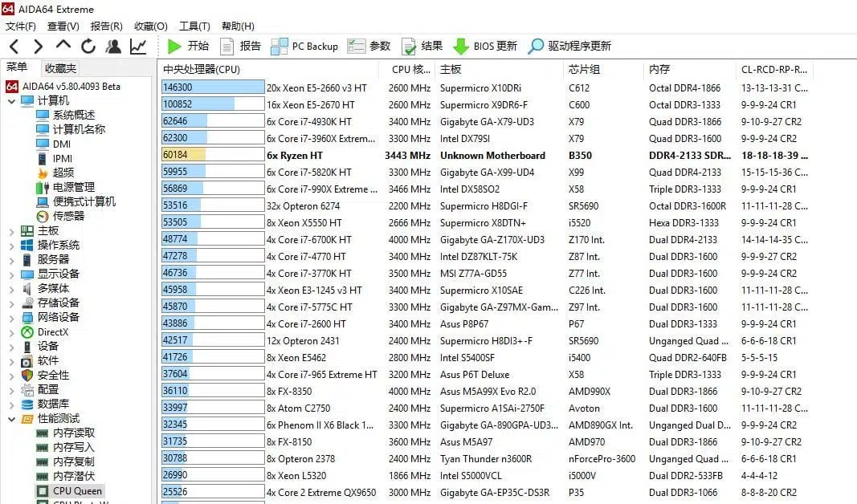Open the 报告(R) menu
Viewport: 857px width, 504px height.
click(107, 26)
